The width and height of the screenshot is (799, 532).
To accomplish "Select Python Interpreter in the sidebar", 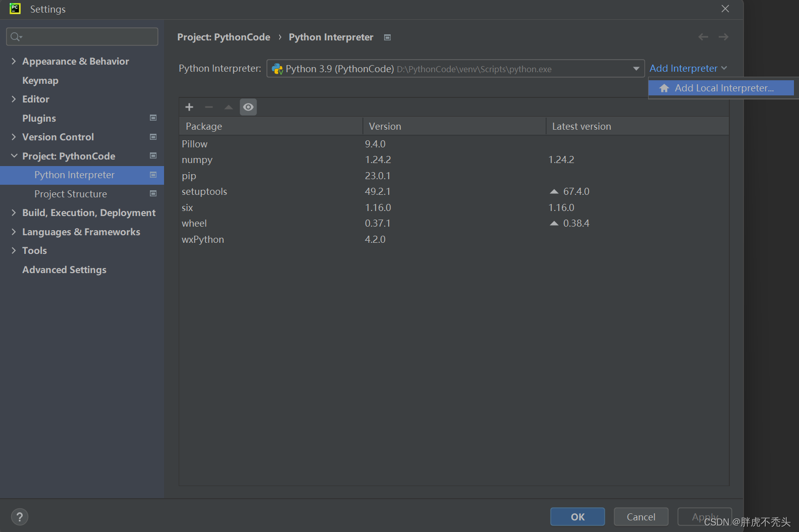I will point(82,175).
